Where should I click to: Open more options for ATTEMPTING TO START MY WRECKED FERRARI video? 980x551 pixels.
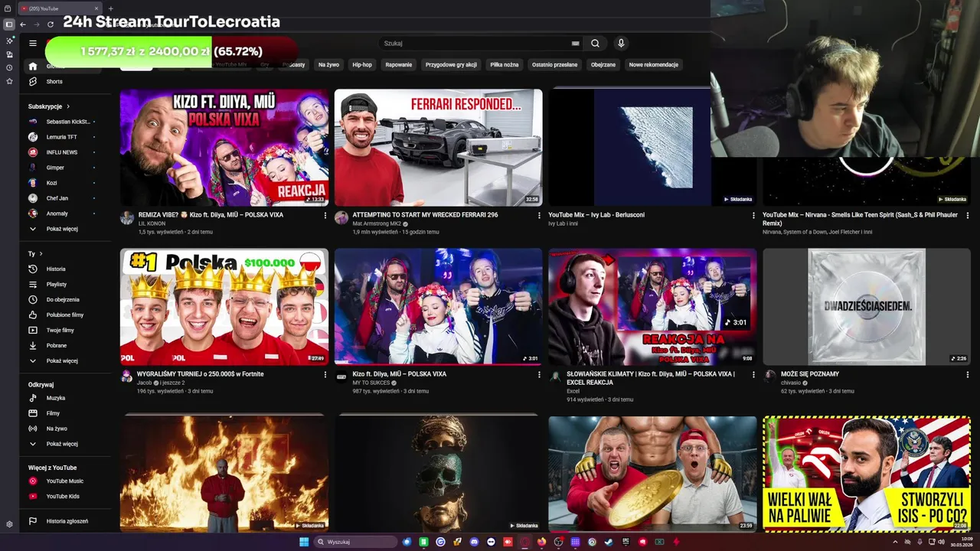[x=539, y=216]
